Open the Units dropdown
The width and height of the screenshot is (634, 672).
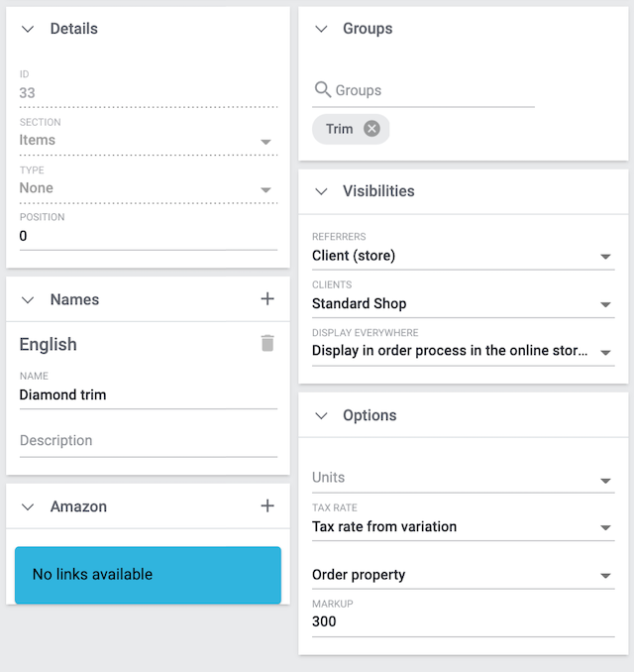[605, 480]
